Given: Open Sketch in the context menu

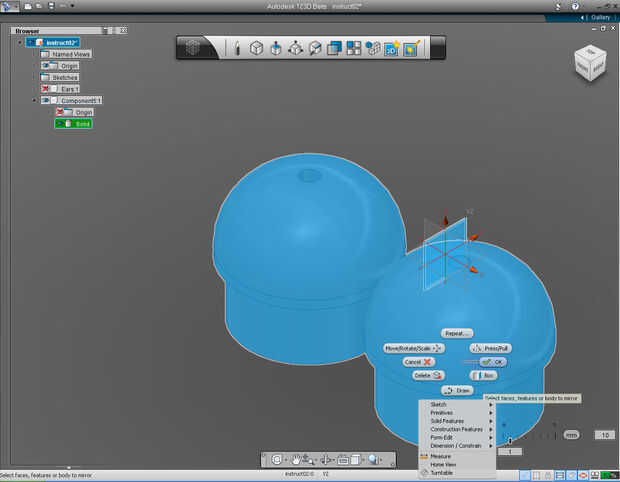Looking at the screenshot, I should (457, 405).
